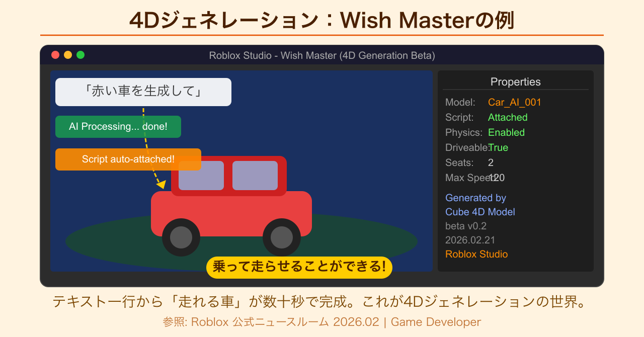
Task: Click the yellow 乗って走らせることができる! banner
Action: tap(299, 267)
